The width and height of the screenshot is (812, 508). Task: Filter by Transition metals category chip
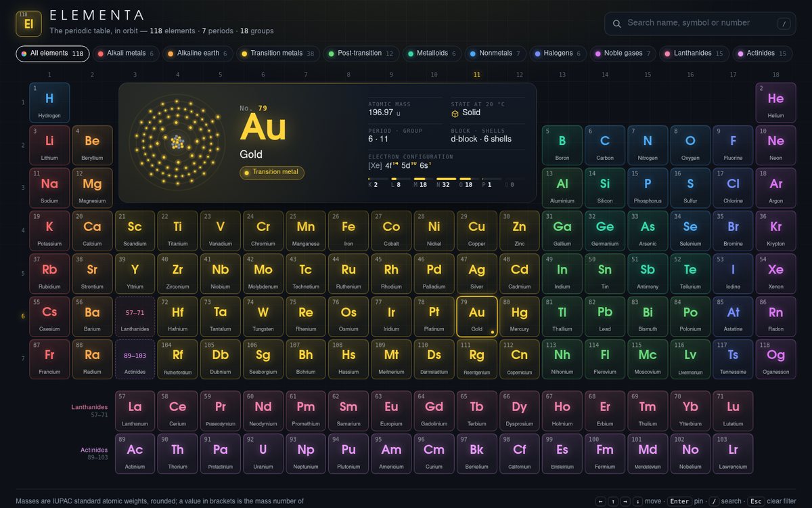[277, 54]
